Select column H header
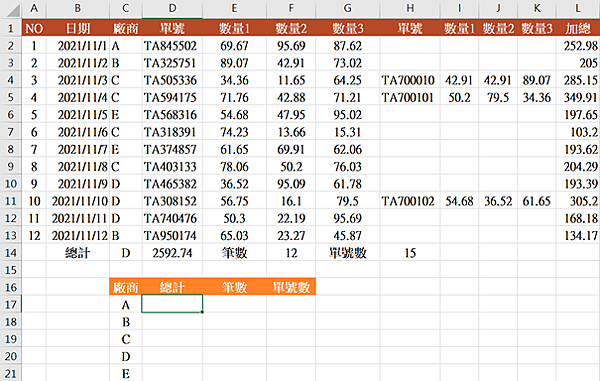600x381 pixels. pos(410,8)
